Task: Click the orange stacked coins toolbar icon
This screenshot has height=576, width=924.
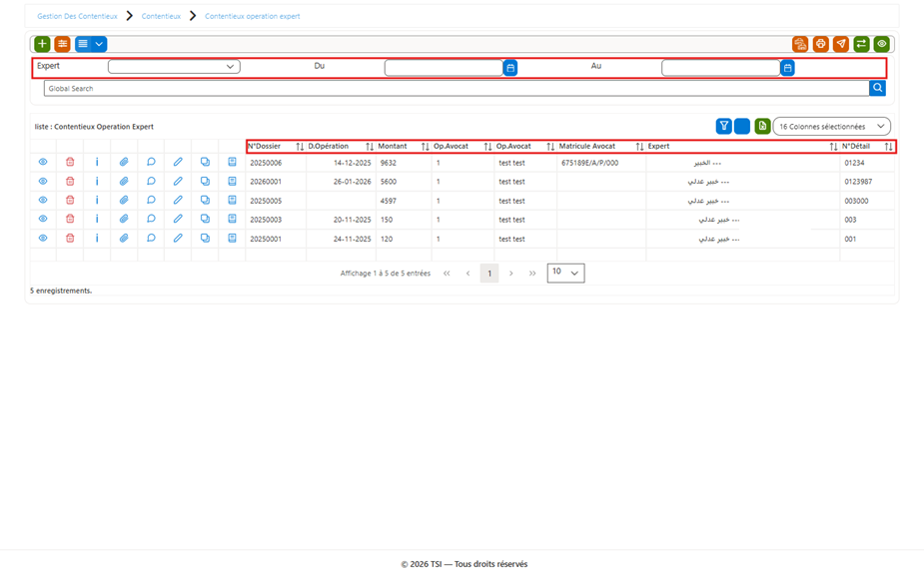Action: point(800,44)
